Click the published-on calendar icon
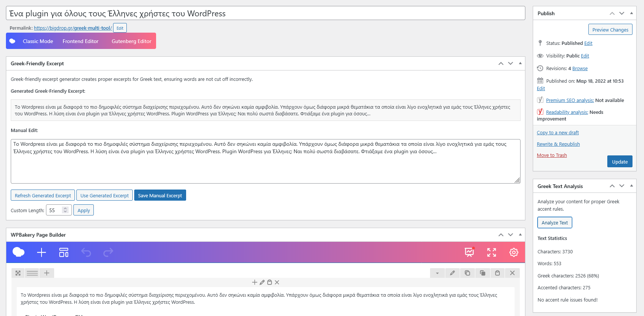The height and width of the screenshot is (316, 644). [540, 80]
